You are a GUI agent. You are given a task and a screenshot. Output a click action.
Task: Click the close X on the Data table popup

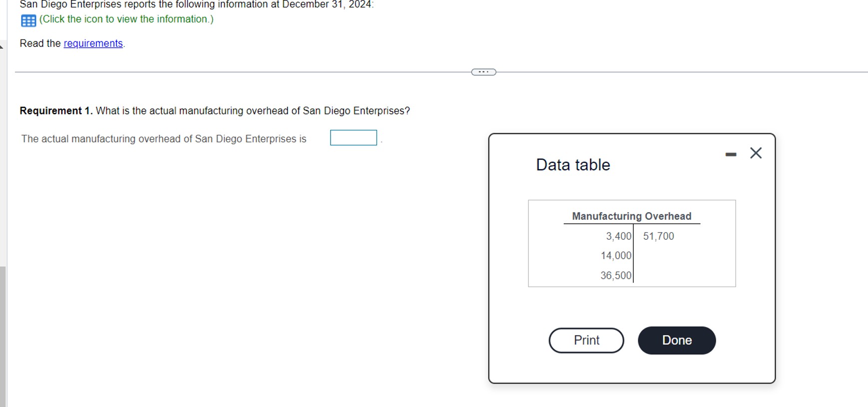click(756, 153)
